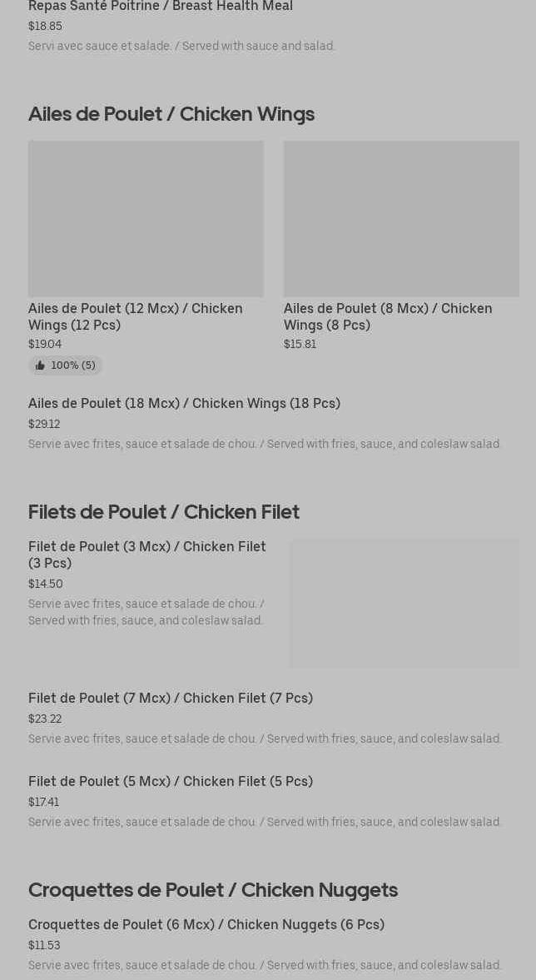Click the Croquettes de Poulet / Chicken Nuggets heading
Image resolution: width=536 pixels, height=980 pixels.
[x=213, y=889]
